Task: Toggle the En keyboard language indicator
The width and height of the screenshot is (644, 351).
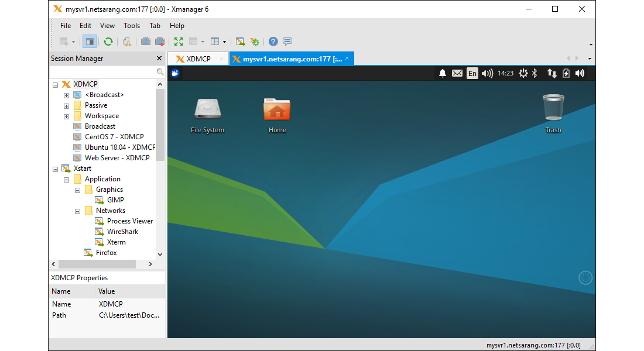Action: click(472, 73)
